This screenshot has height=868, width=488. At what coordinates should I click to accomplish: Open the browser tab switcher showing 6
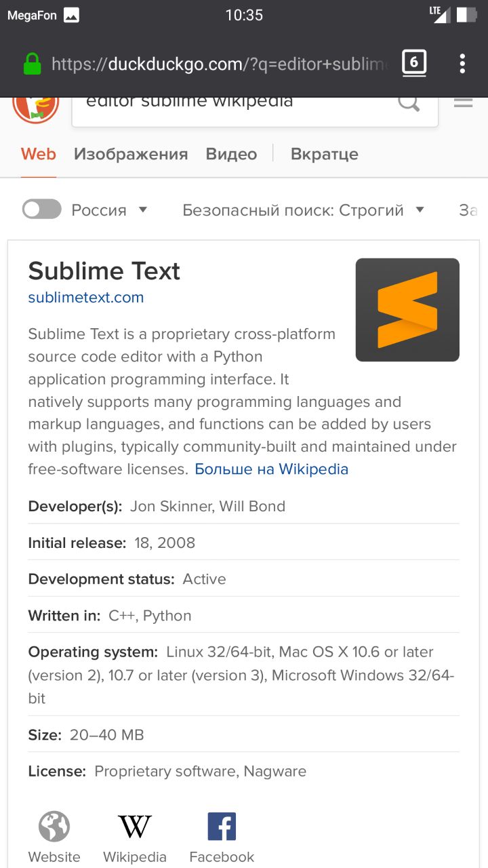click(x=414, y=64)
